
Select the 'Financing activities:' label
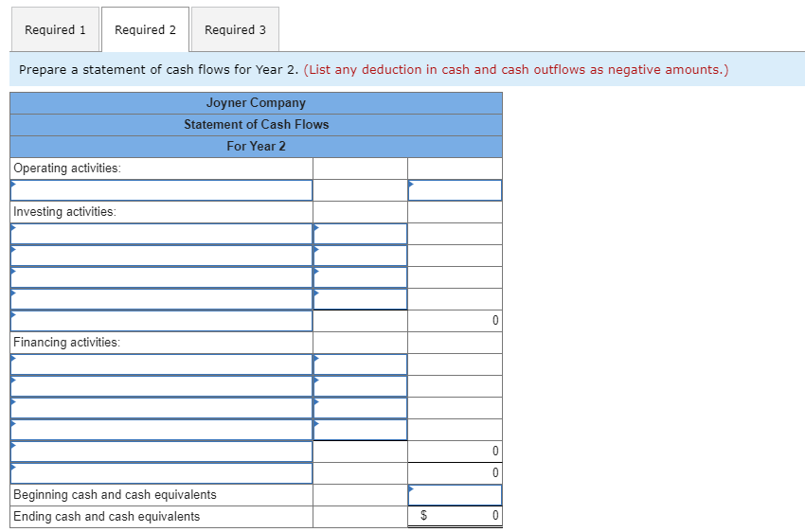[66, 342]
